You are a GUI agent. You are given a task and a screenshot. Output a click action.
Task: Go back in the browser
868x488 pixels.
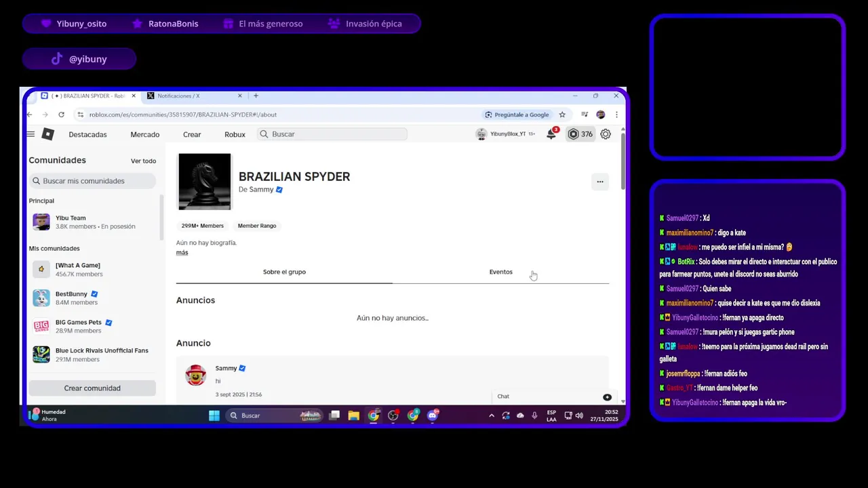coord(29,115)
